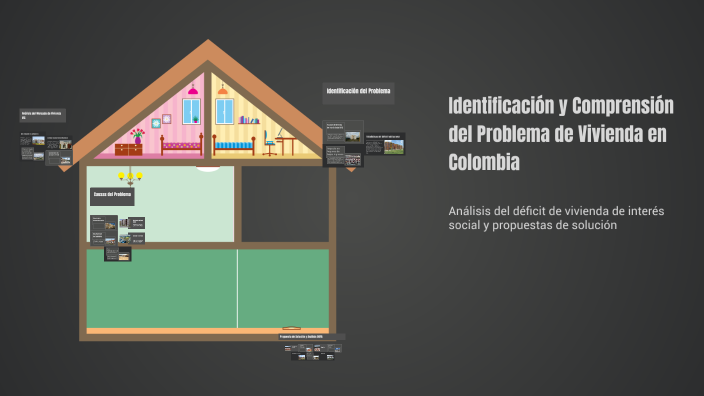Viewport: 704px width, 396px height.
Task: Select the subtitle Análisis del déficit de vivienda
Action: [x=556, y=218]
